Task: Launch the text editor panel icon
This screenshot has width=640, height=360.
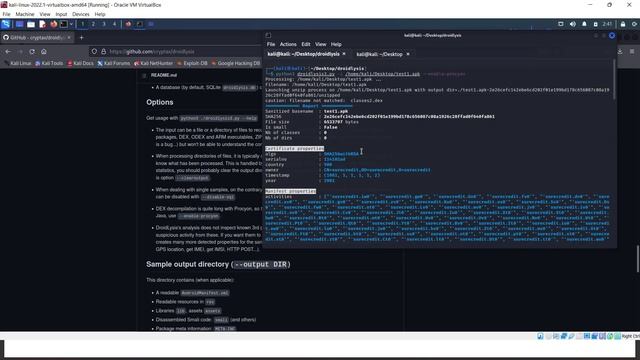Action: pyautogui.click(x=42, y=24)
